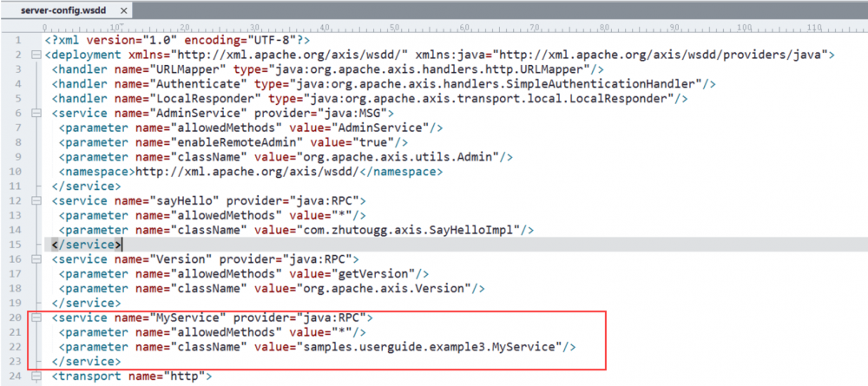The width and height of the screenshot is (868, 386).
Task: Place cursor in the xml version declaration
Action: coord(177,41)
